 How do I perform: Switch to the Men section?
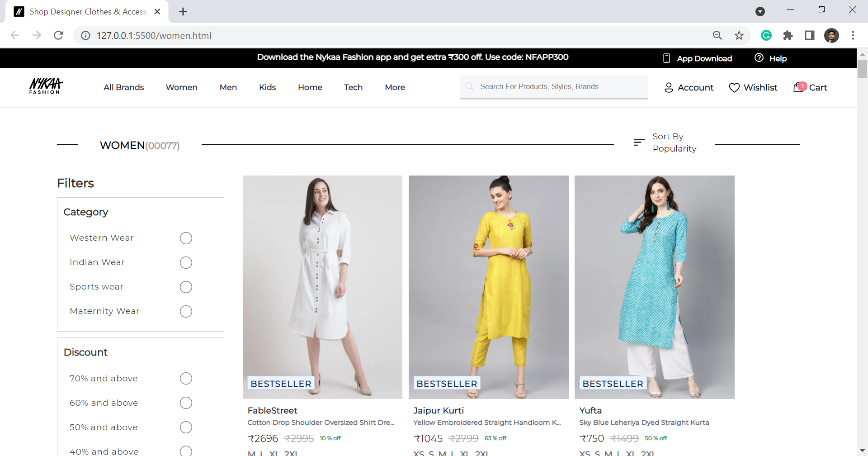(x=228, y=87)
